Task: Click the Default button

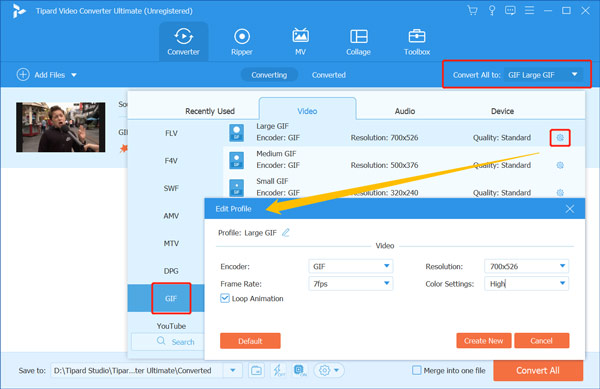Action: (x=250, y=341)
